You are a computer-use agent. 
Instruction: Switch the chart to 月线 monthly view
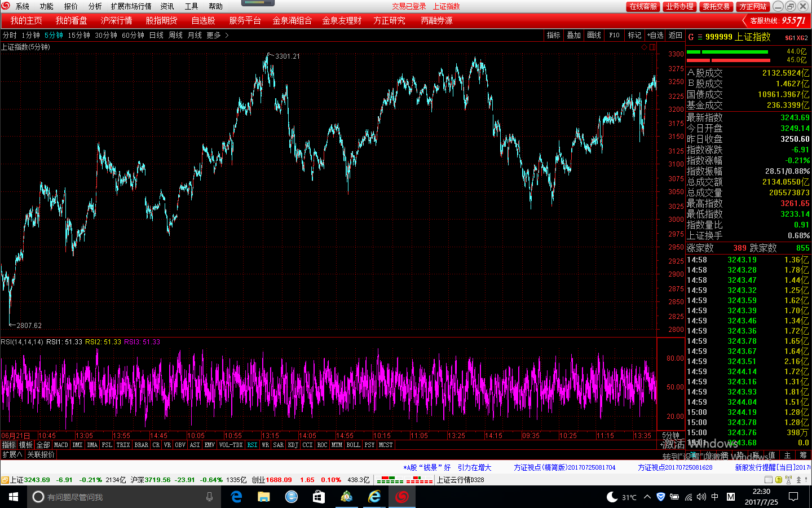tap(195, 35)
